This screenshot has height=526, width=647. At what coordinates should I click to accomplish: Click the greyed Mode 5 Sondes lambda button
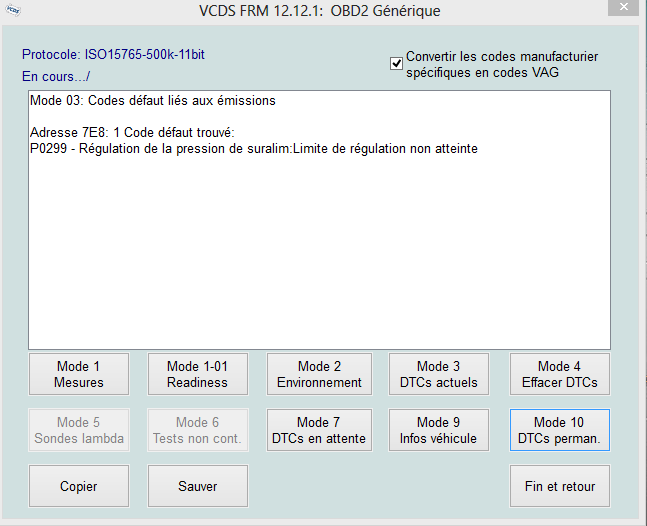(x=79, y=430)
